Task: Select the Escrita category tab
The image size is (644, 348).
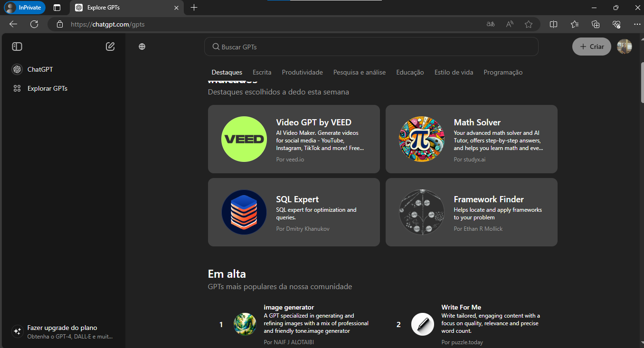Action: pyautogui.click(x=262, y=72)
